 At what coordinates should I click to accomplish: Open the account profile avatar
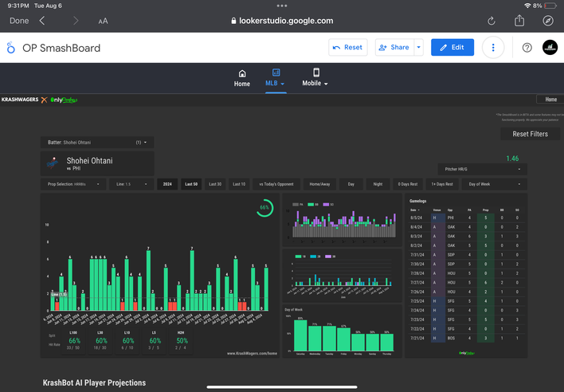550,48
